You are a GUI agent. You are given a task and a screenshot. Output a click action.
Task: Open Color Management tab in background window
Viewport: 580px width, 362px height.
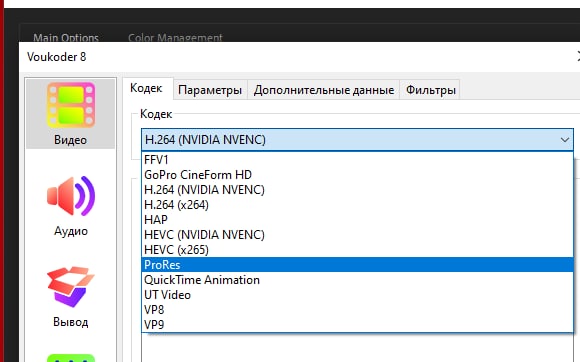click(175, 37)
